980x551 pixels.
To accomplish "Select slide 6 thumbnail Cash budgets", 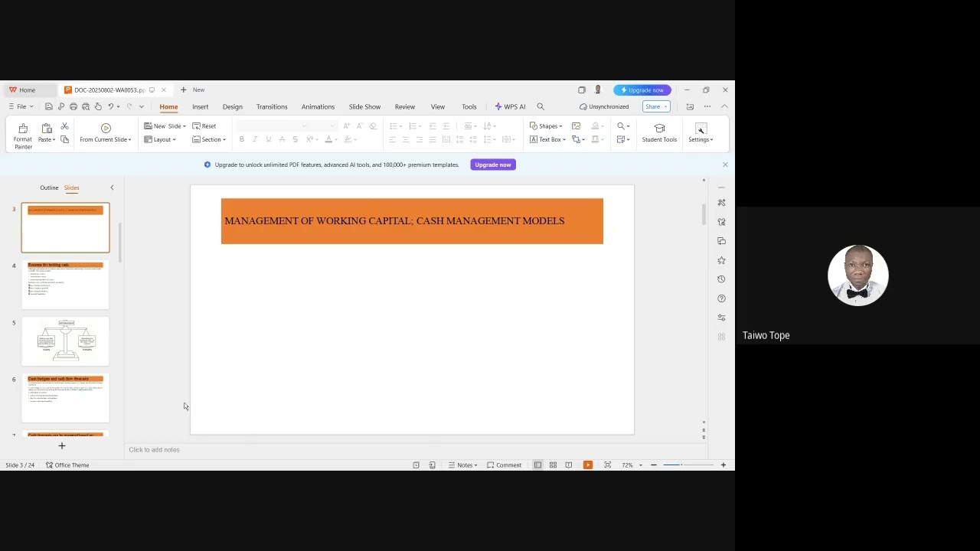I will pos(65,398).
